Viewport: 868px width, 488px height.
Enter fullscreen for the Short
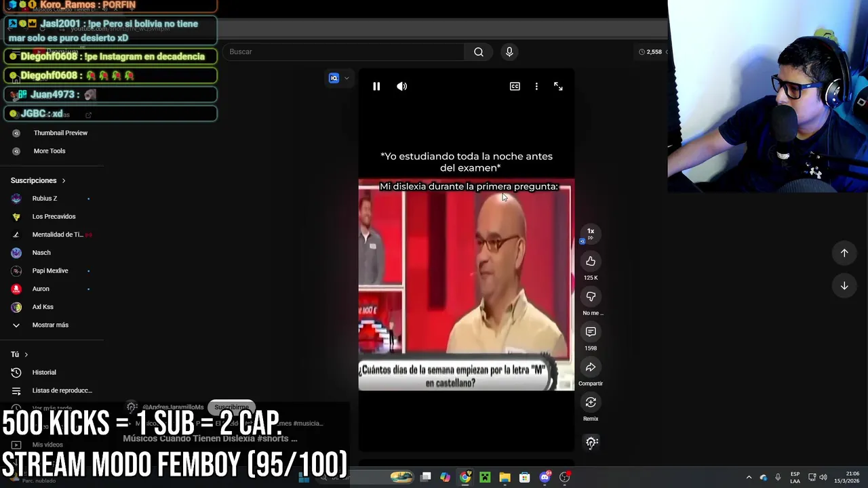(x=558, y=86)
